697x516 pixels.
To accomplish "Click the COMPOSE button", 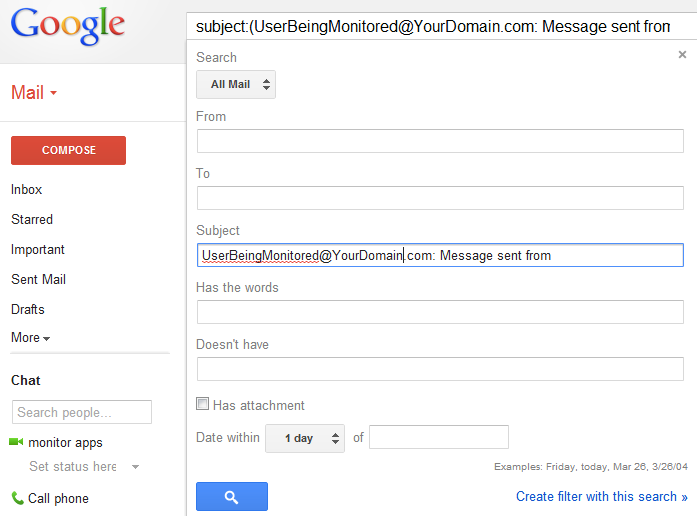I will point(68,150).
